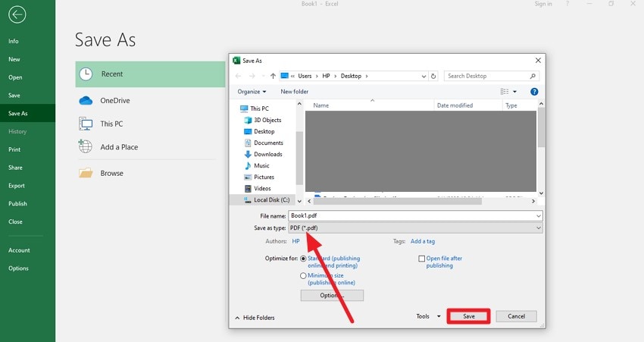Open the Publish backstage tab
This screenshot has height=342, width=644.
(x=17, y=204)
